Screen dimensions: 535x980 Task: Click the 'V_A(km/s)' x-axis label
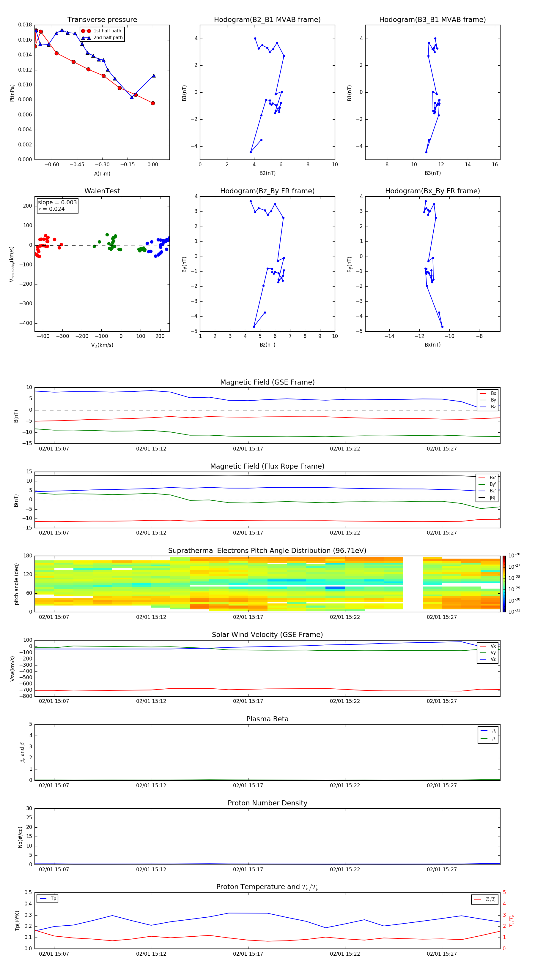102,345
